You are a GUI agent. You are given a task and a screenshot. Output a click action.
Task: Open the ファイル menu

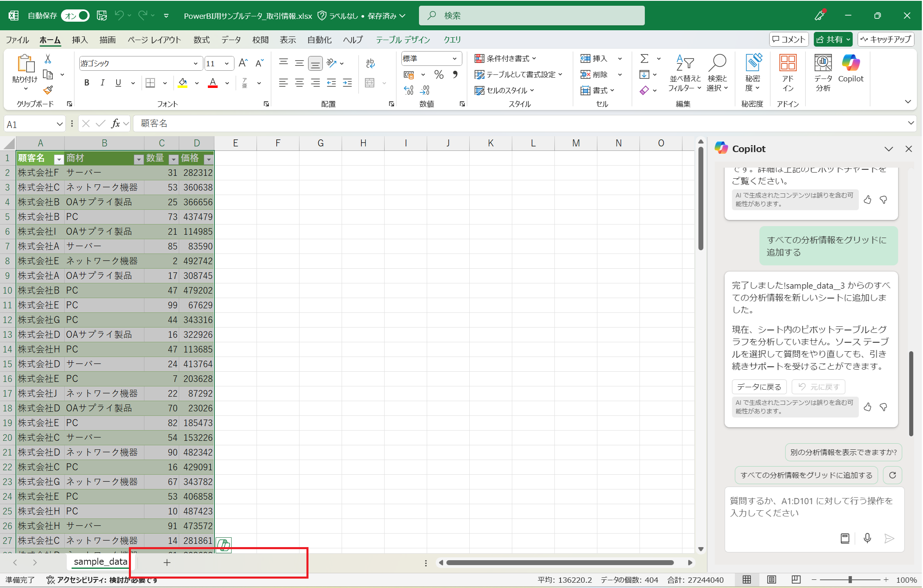tap(17, 40)
